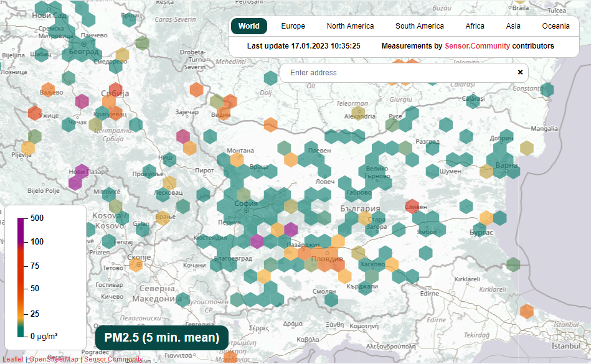This screenshot has height=364, width=591.
Task: Select the green hexagon near Constanța coast
Action: point(547,89)
